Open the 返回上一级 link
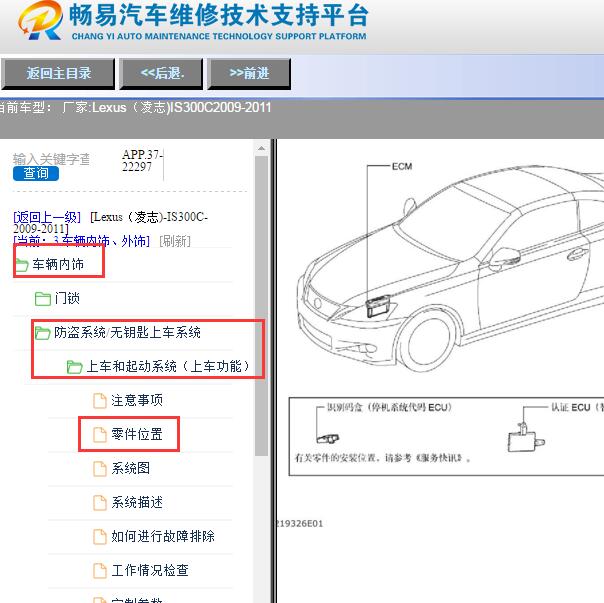This screenshot has height=603, width=604. pos(47,217)
